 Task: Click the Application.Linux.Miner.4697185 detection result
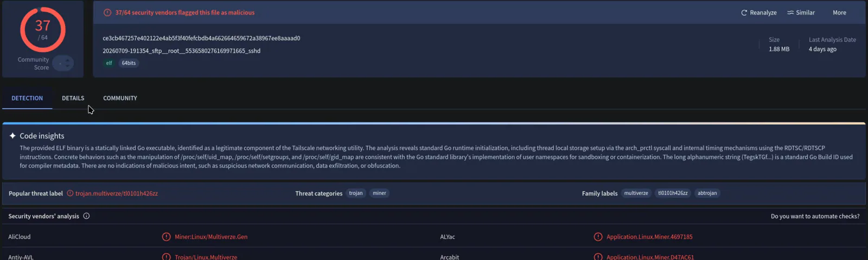coord(649,237)
